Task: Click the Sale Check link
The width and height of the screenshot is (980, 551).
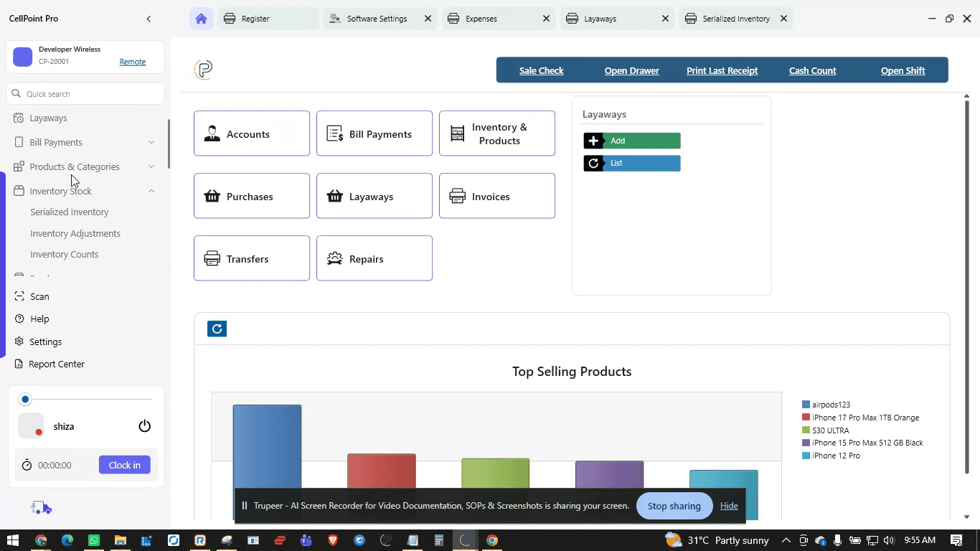Action: (542, 70)
